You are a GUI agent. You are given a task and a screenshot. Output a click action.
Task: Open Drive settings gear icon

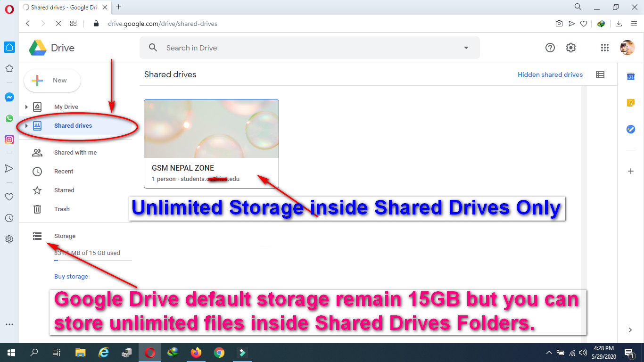tap(571, 48)
